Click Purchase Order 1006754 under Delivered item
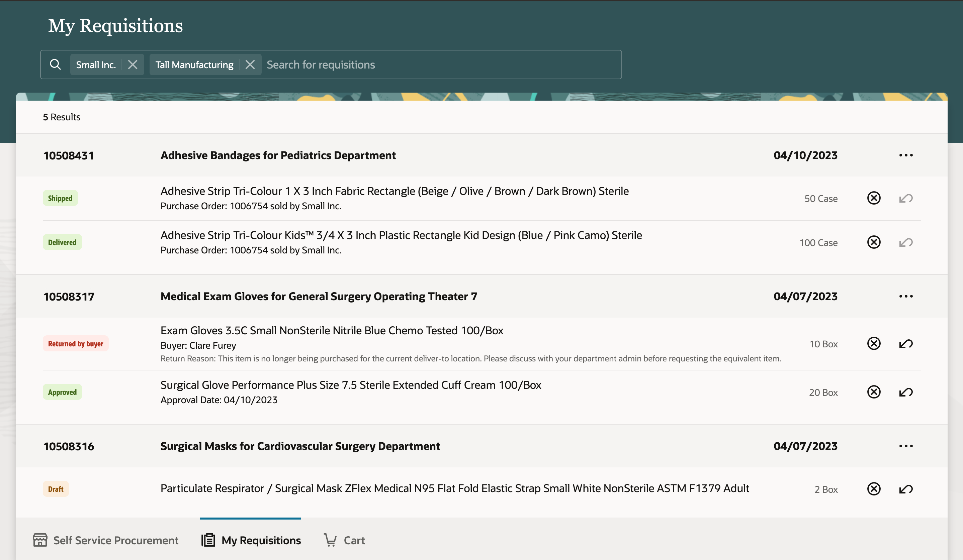Image resolution: width=963 pixels, height=560 pixels. 251,250
